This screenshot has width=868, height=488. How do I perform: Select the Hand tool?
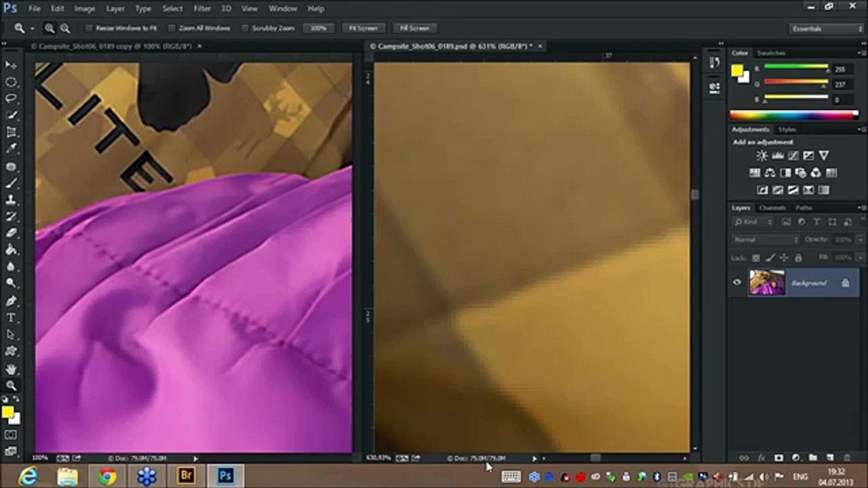coord(11,369)
